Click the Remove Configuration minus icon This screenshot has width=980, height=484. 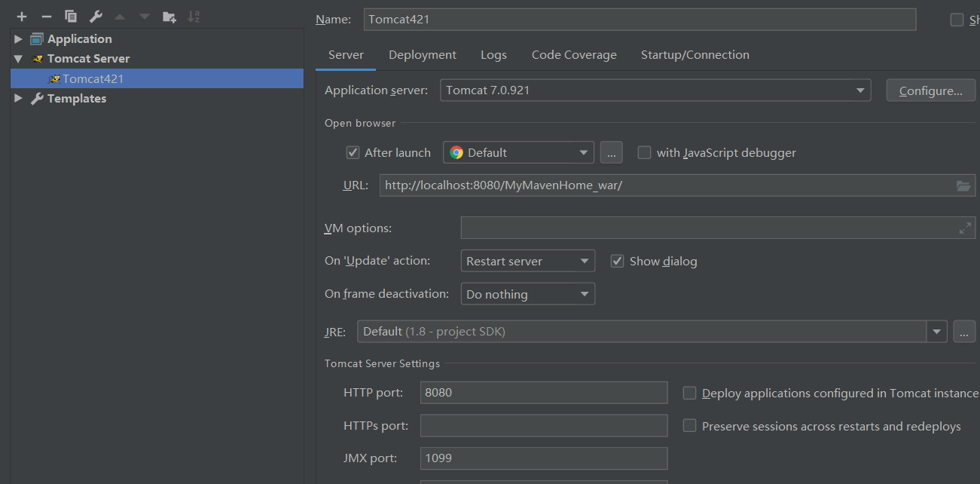[46, 17]
